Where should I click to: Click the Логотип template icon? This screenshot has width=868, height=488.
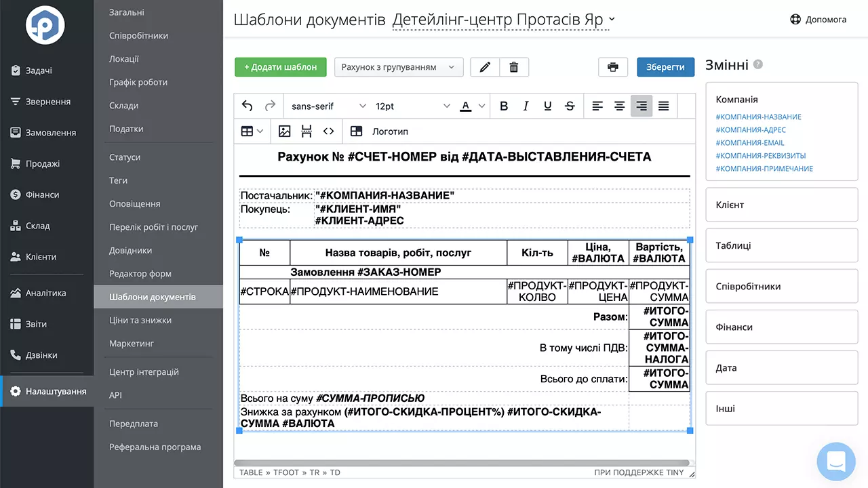tap(356, 131)
